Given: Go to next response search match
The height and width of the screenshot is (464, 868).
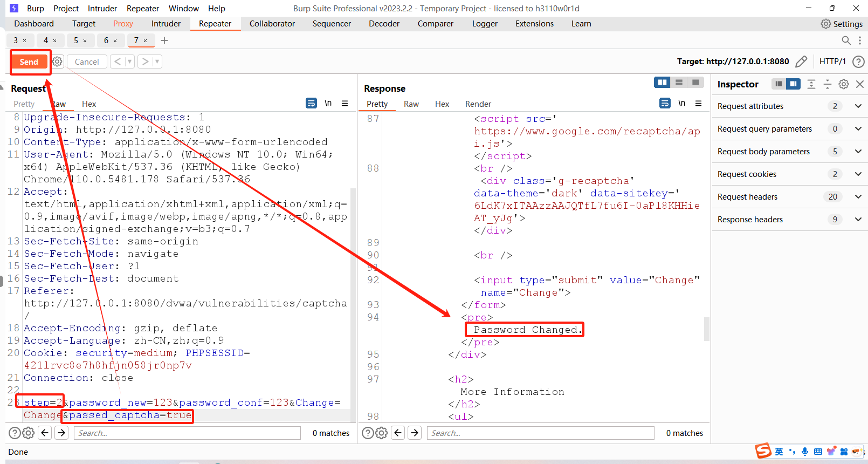Looking at the screenshot, I should click(x=415, y=433).
